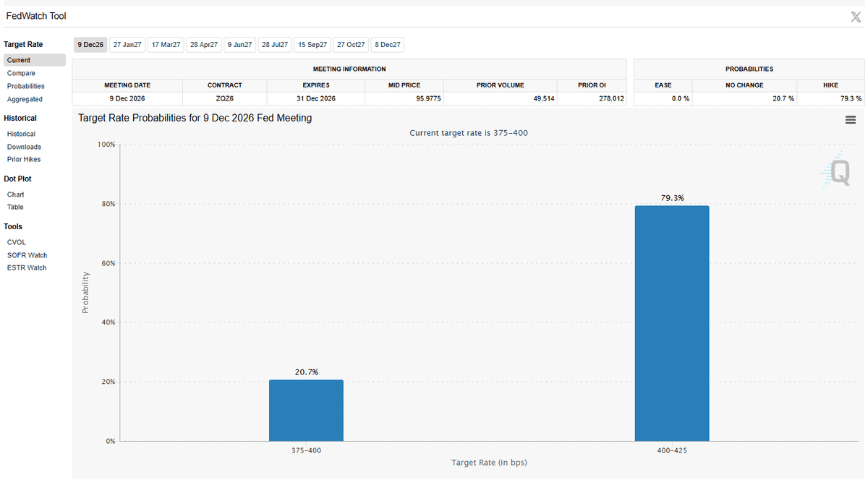Select the 17 Mar27 meeting tab
Screen dimensions: 868x480
(166, 45)
